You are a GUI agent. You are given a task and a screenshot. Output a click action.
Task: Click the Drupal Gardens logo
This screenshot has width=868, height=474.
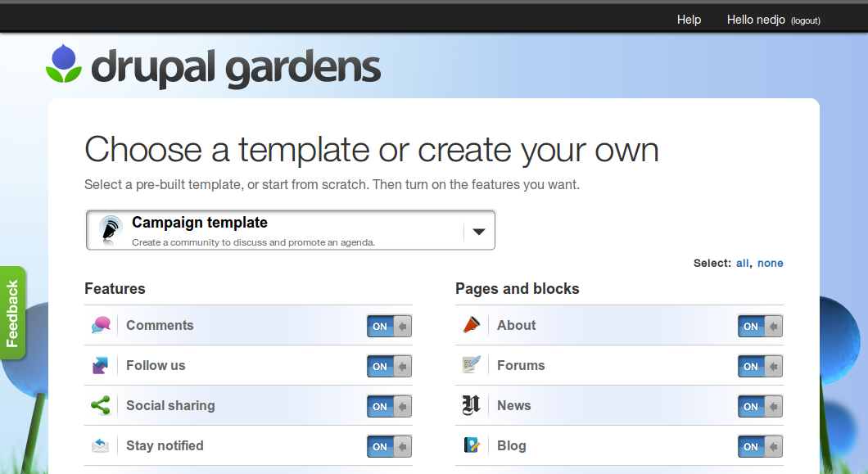point(213,67)
